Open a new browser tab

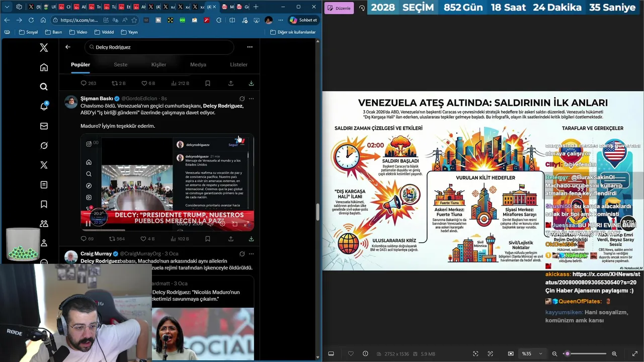(x=256, y=7)
